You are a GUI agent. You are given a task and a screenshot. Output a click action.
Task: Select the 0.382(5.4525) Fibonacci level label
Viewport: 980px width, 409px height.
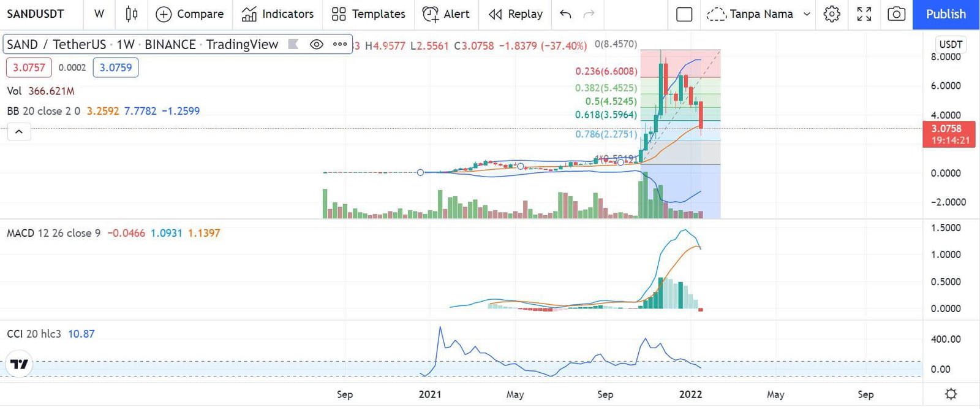tap(606, 88)
